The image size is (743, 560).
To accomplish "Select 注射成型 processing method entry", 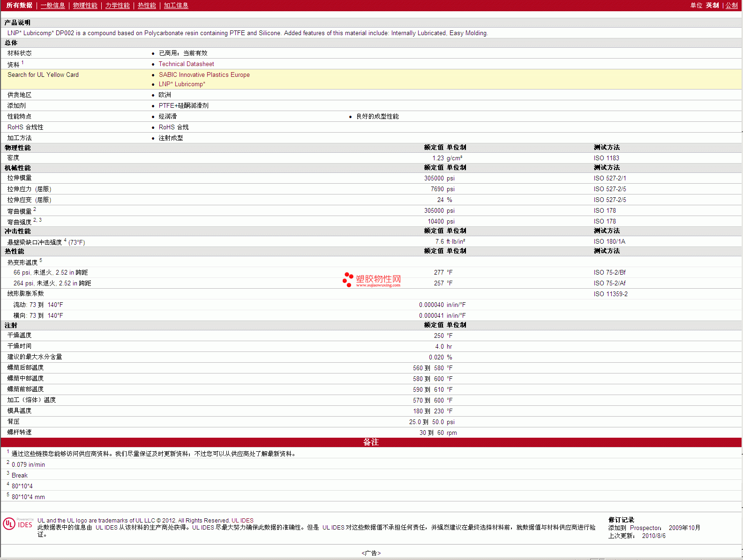I will coord(171,138).
